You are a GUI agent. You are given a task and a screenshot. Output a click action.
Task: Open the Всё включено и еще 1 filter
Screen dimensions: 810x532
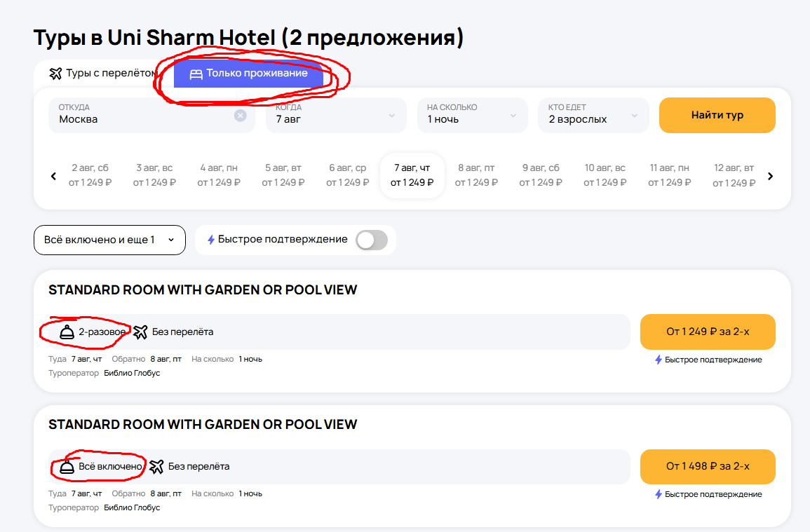109,240
